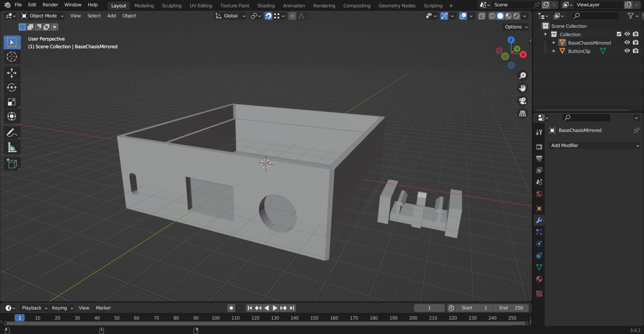Screen dimensions: 644x334
Task: Hide BaseChasisMirrored in viewport
Action: coord(627,43)
